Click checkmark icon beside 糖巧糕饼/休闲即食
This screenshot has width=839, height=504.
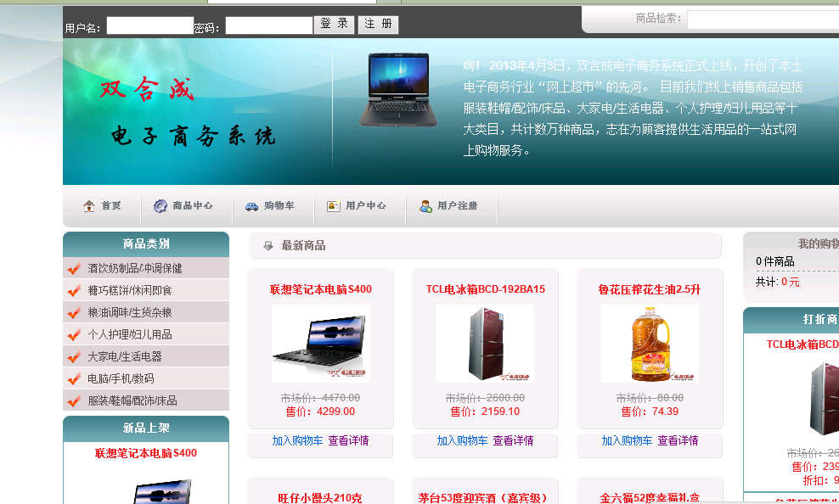pos(75,290)
